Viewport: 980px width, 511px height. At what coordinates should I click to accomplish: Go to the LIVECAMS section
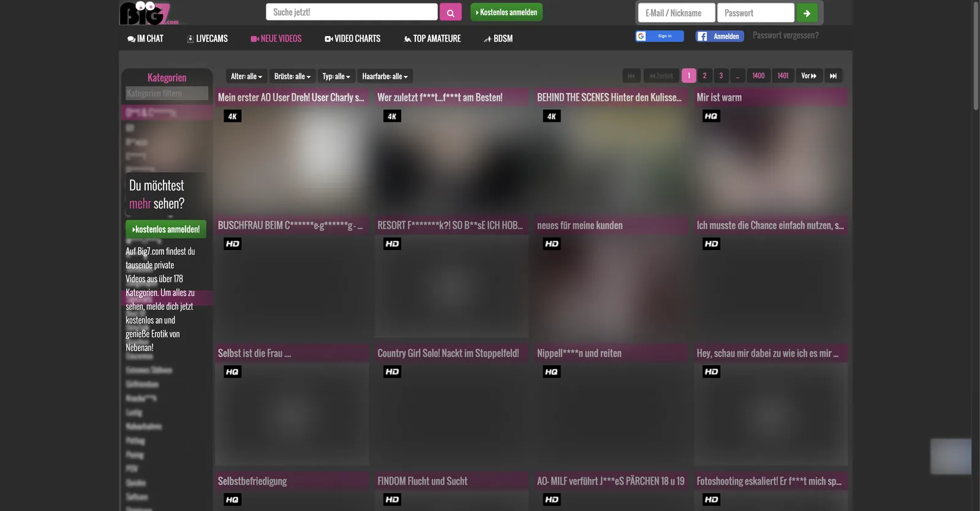point(207,39)
